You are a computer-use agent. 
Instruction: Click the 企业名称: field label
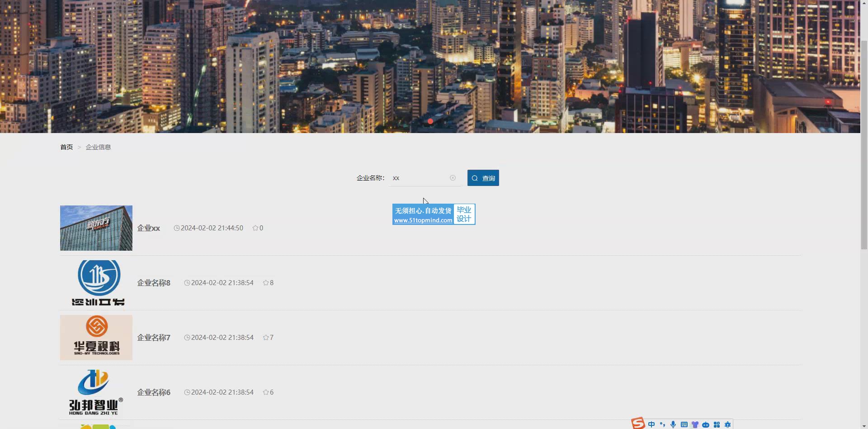click(x=370, y=178)
